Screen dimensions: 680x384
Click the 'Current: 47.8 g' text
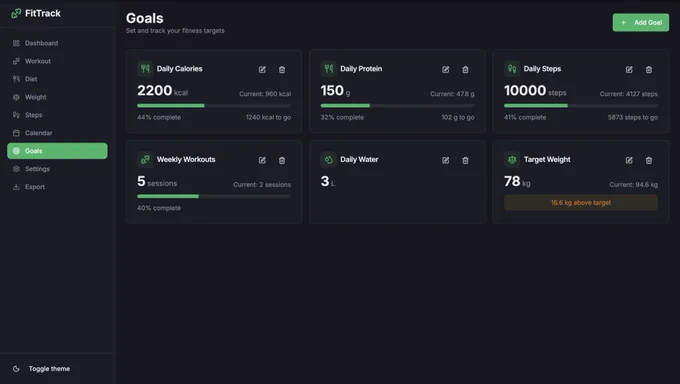(x=452, y=94)
